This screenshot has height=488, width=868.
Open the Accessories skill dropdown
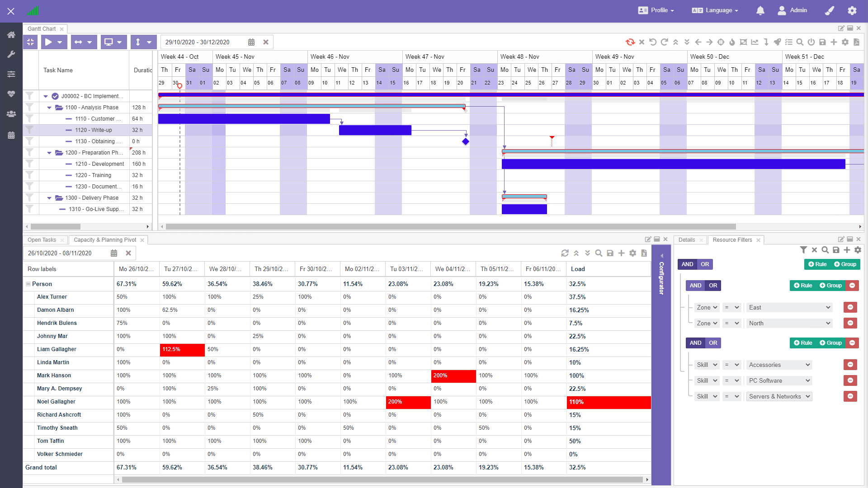pos(778,365)
